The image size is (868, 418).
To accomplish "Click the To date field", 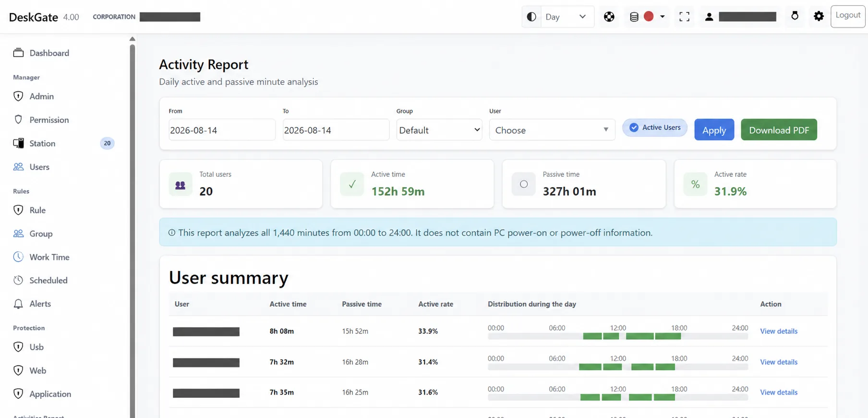I will pyautogui.click(x=336, y=130).
